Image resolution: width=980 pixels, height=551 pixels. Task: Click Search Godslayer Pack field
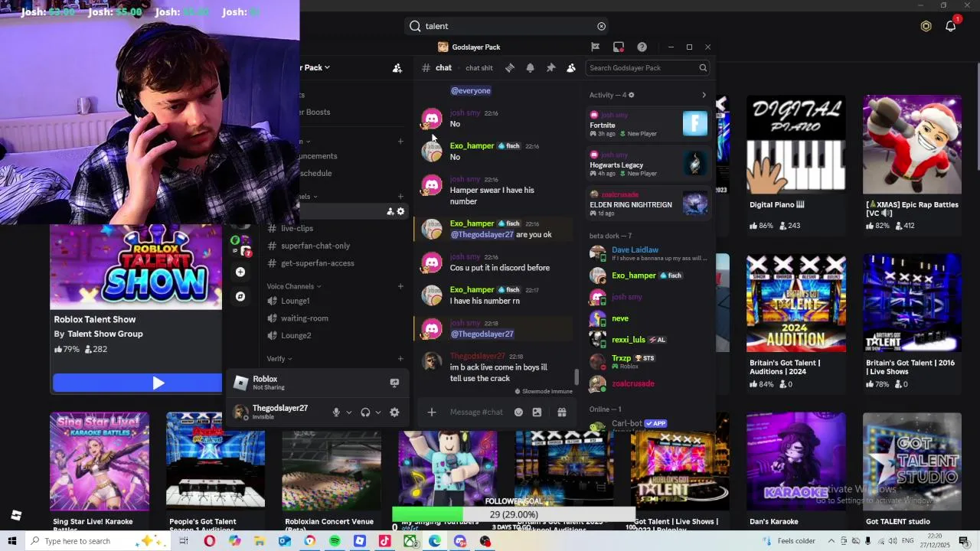click(x=648, y=67)
